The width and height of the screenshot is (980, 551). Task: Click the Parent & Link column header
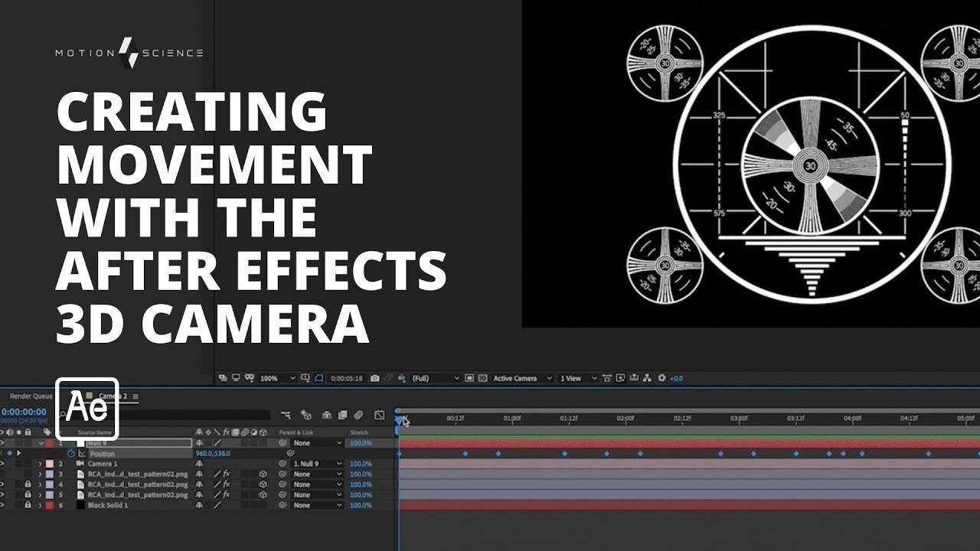click(296, 432)
